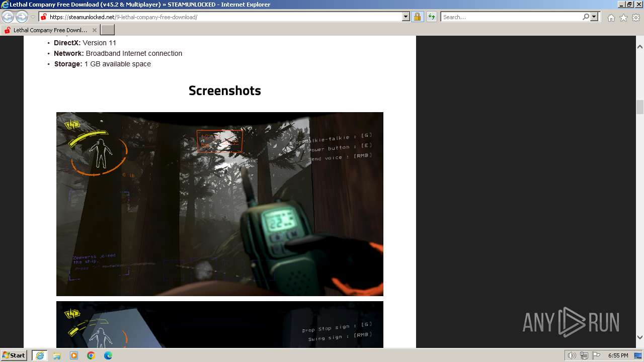Open a new blank tab
Viewport: 644px width, 362px height.
108,30
